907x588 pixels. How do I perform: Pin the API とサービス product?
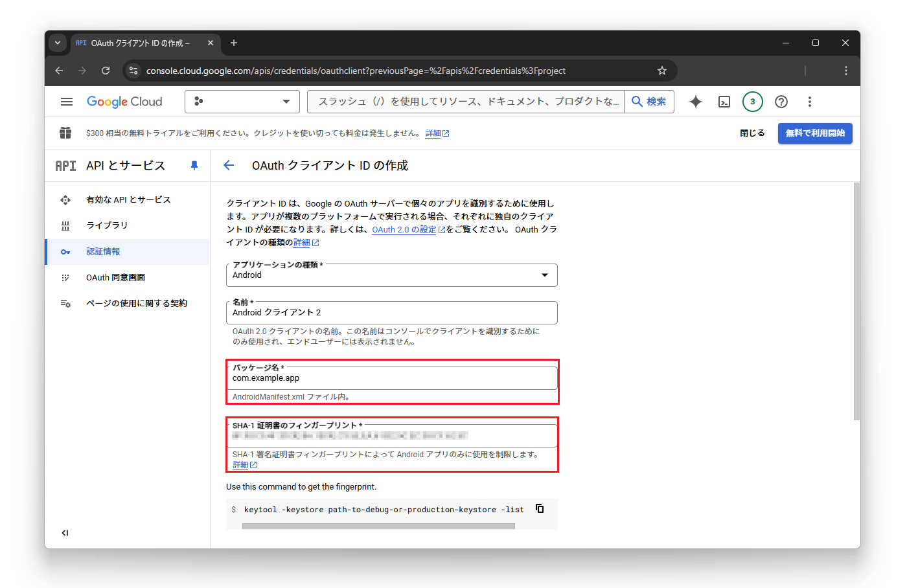click(x=194, y=166)
